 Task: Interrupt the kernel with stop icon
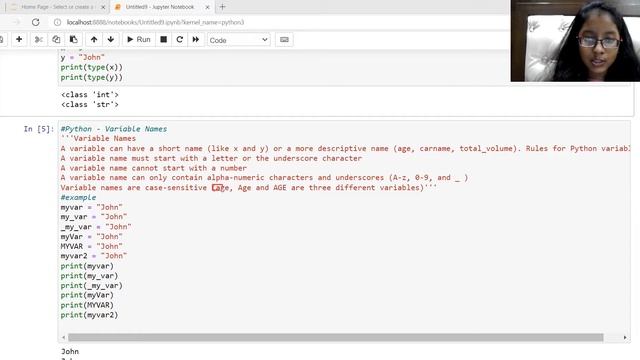(x=164, y=40)
